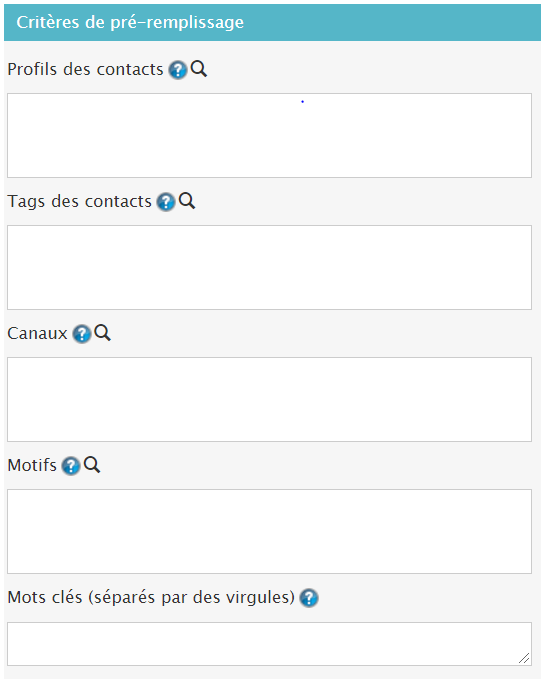Search motifs with magnifier icon

coord(92,465)
